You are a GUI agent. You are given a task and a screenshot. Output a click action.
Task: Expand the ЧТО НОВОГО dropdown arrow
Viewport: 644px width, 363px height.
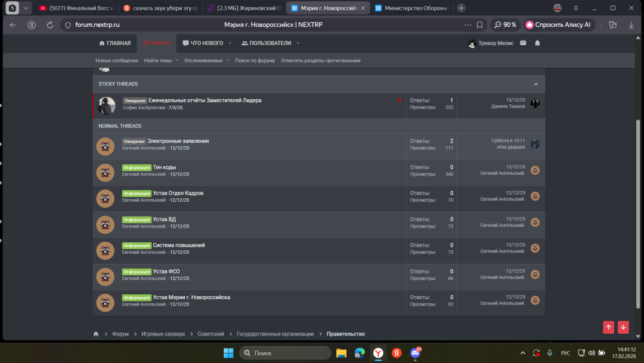[230, 43]
